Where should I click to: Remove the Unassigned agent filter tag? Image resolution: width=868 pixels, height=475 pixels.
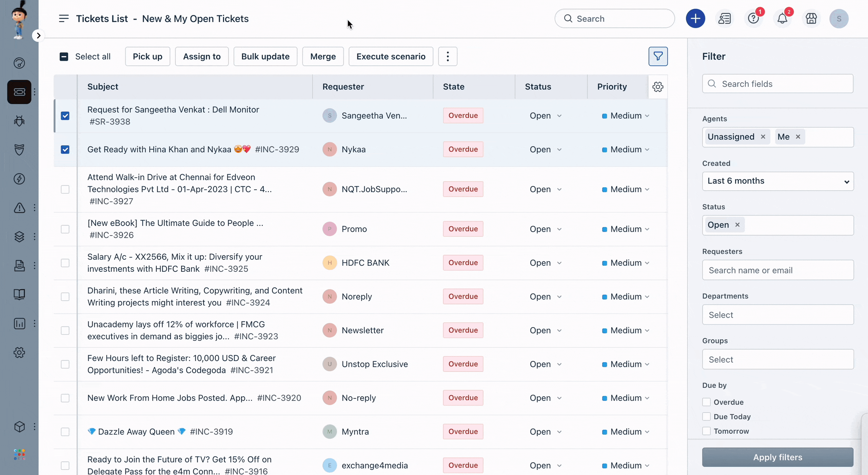763,137
